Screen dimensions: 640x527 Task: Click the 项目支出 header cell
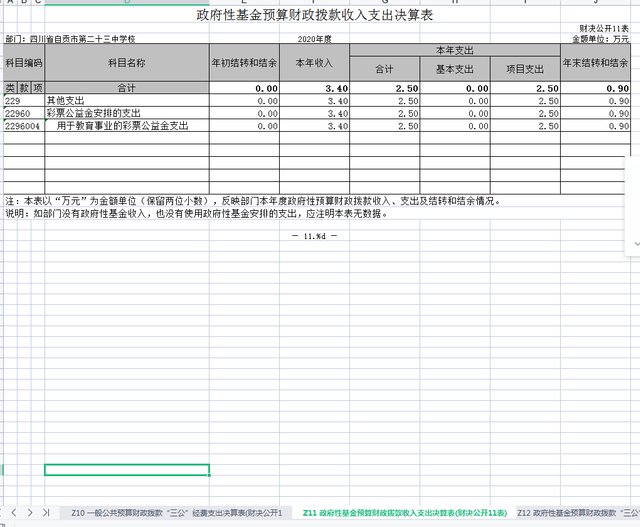[x=525, y=69]
